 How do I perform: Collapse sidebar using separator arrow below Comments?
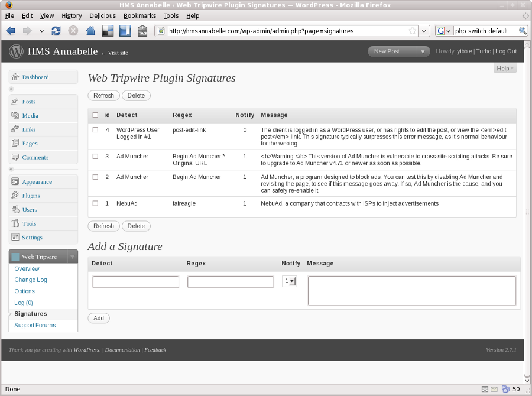click(x=11, y=169)
